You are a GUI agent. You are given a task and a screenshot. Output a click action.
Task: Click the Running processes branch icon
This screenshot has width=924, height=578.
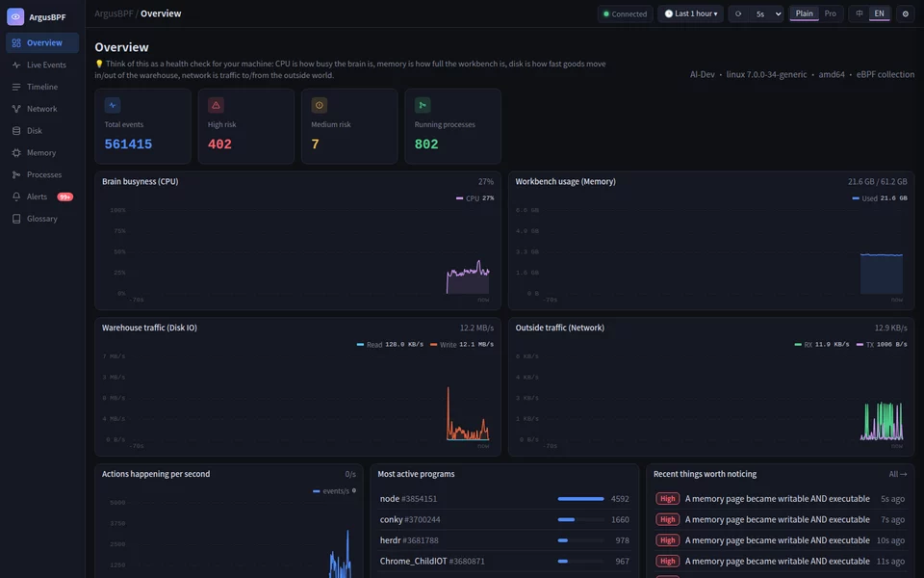[423, 105]
